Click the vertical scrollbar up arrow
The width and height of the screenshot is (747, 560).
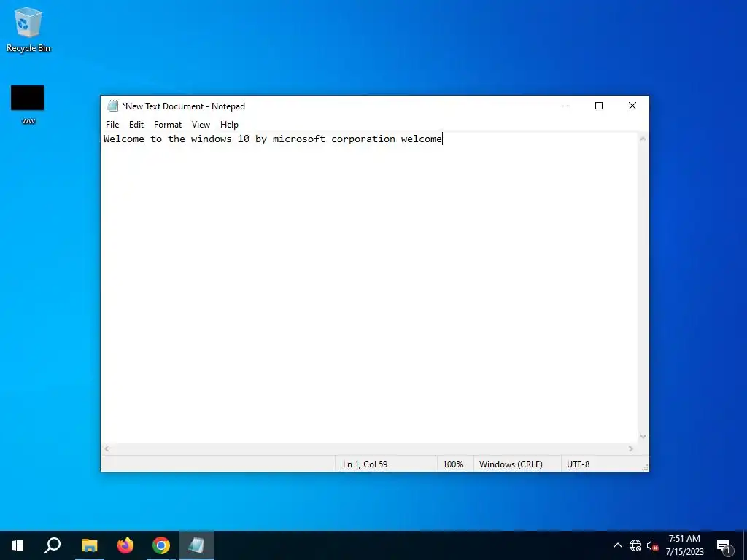tap(643, 139)
